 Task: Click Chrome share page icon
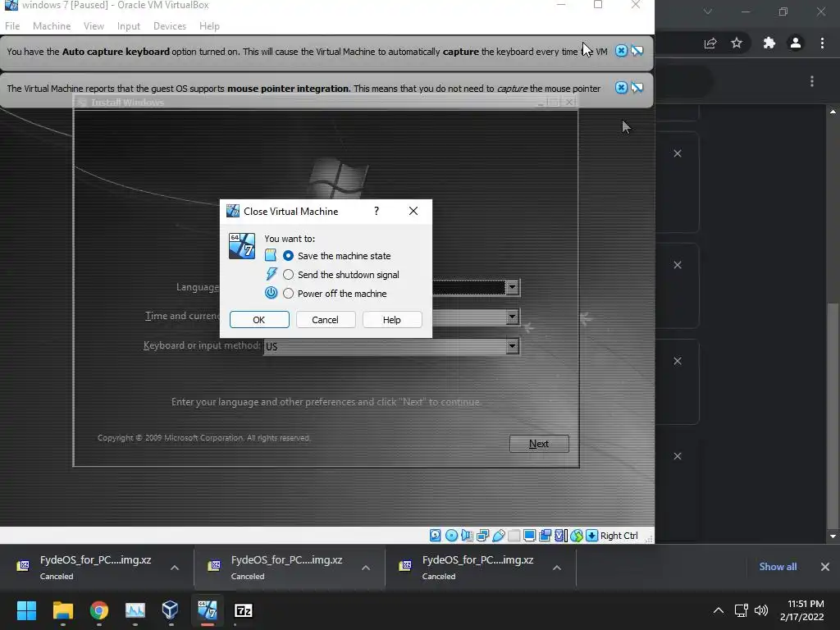click(710, 43)
